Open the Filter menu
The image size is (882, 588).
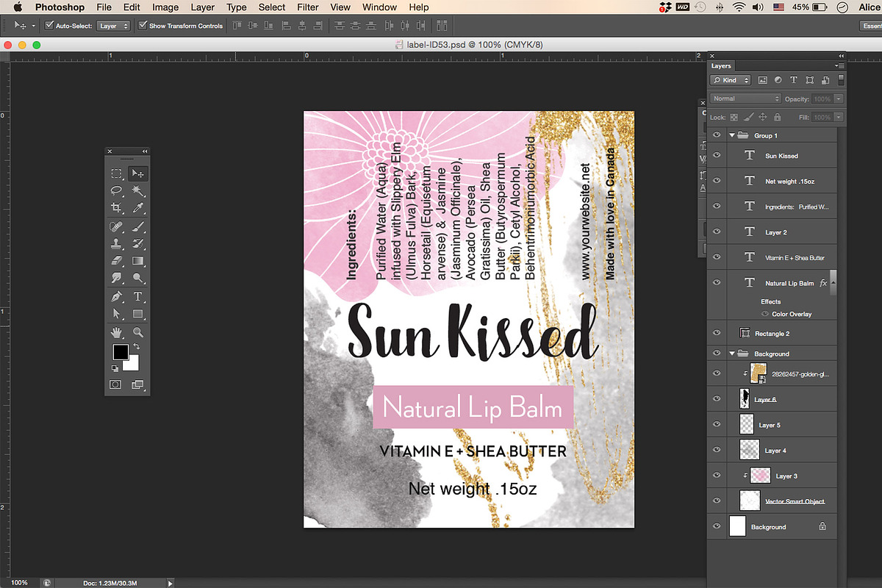[308, 7]
